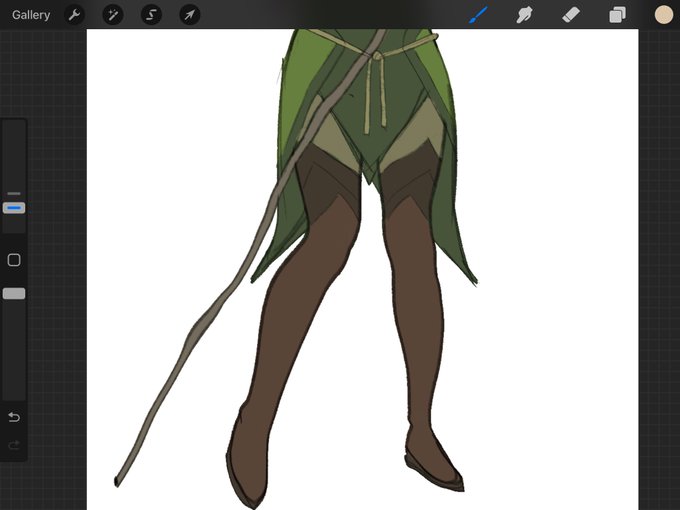Click the brush opacity slider handle
680x510 pixels.
pyautogui.click(x=14, y=294)
